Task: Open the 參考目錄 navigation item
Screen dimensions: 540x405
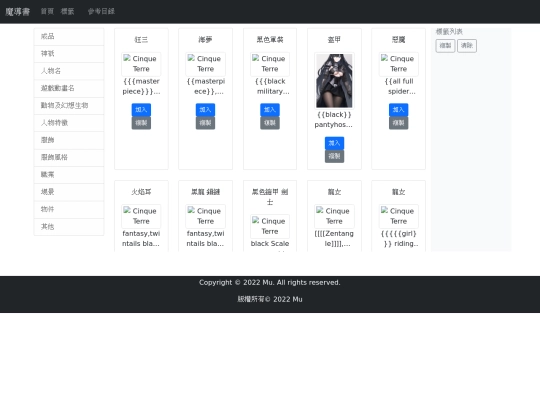Action: click(101, 11)
